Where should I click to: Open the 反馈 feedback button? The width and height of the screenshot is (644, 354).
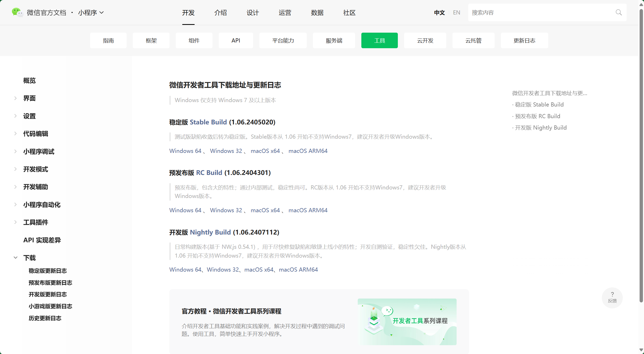[x=612, y=298]
